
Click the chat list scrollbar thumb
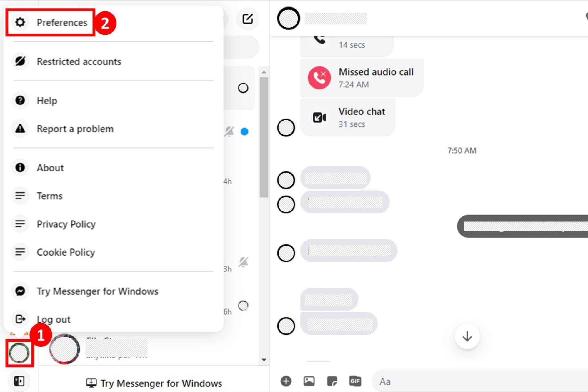pyautogui.click(x=264, y=137)
